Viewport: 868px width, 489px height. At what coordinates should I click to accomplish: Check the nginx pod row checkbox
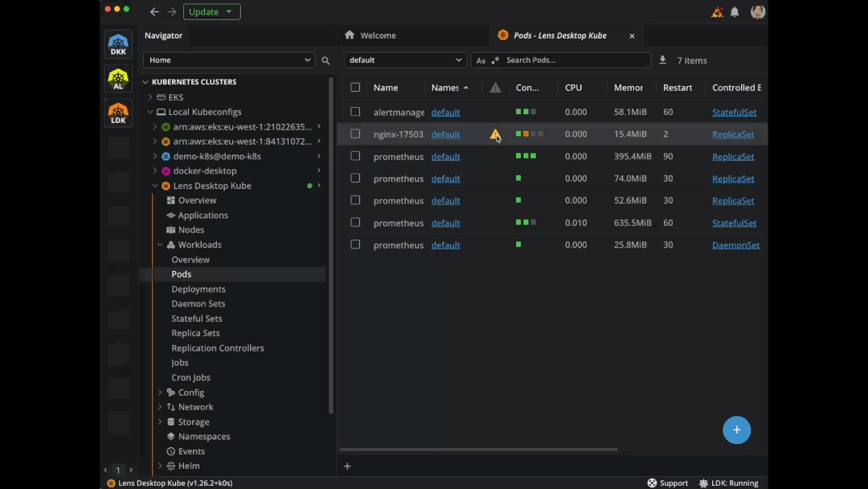click(x=355, y=134)
